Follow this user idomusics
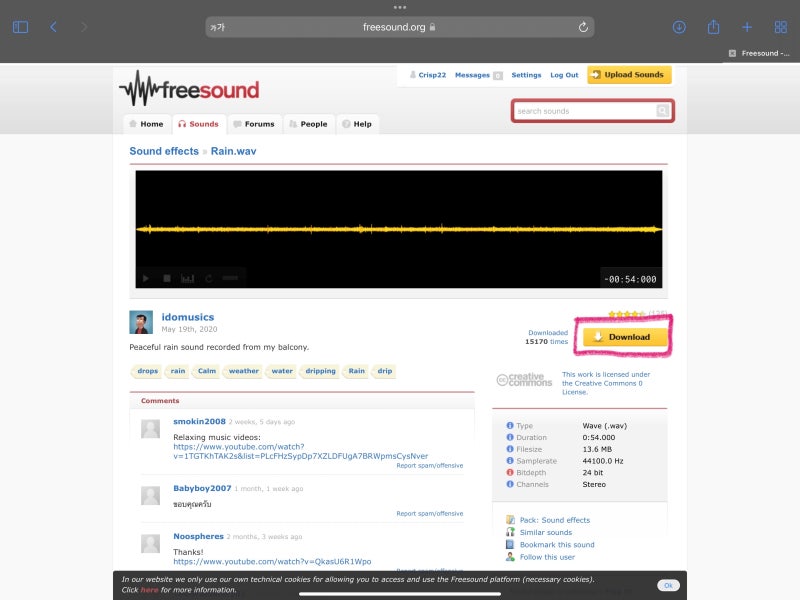Image resolution: width=800 pixels, height=600 pixels. click(547, 556)
